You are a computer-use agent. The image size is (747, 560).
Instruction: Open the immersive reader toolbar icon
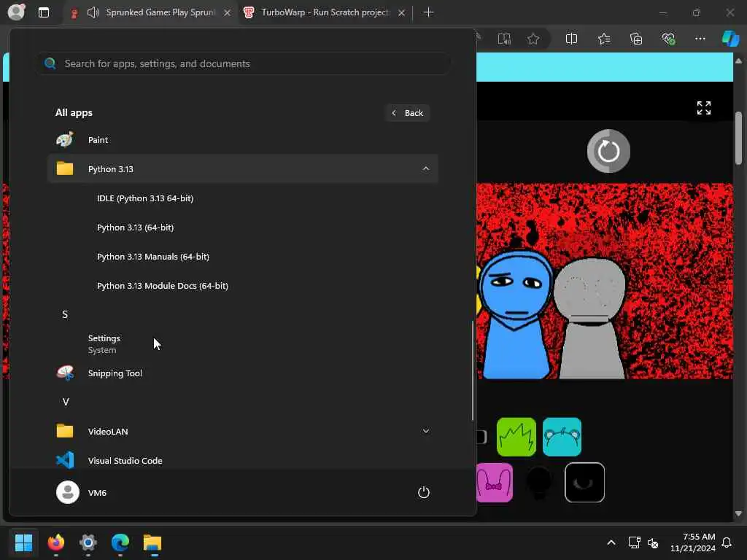click(x=504, y=39)
